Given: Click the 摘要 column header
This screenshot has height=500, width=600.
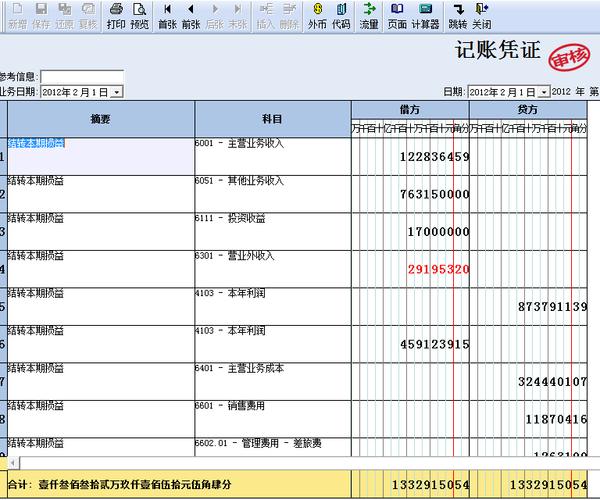Looking at the screenshot, I should pyautogui.click(x=101, y=119).
